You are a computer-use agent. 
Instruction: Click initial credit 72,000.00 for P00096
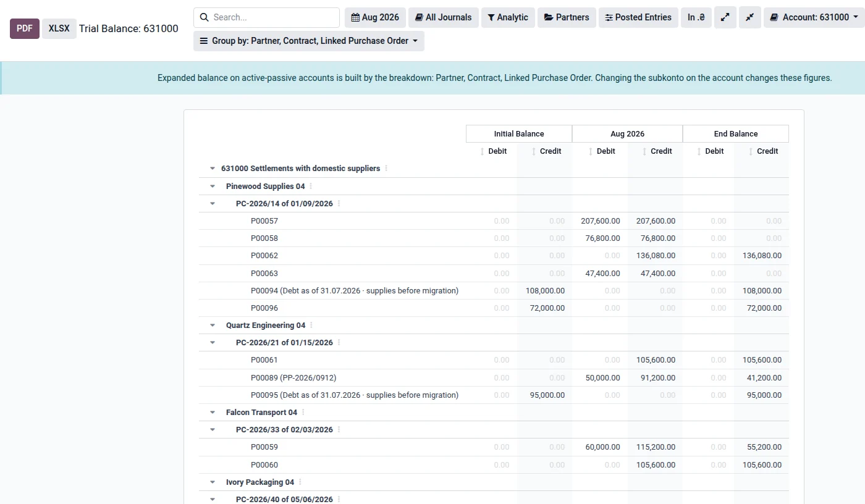[x=547, y=308]
